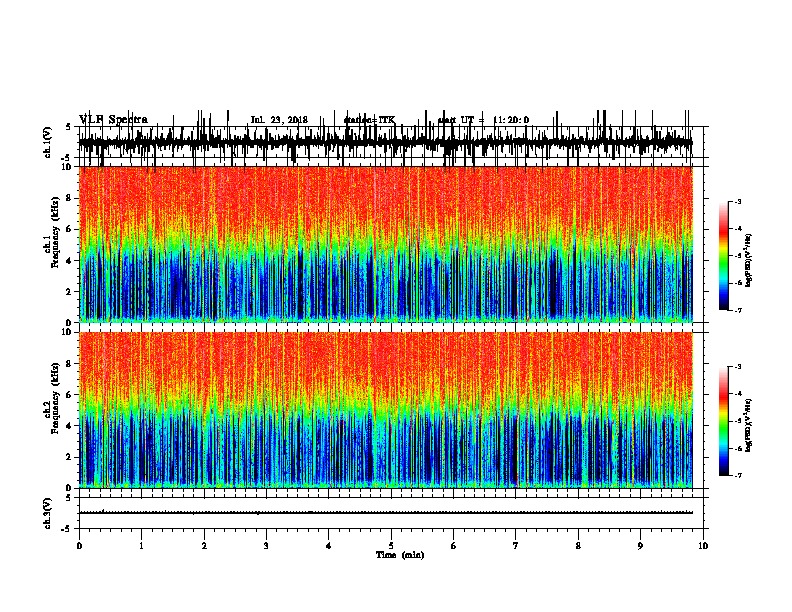Click the ch.2 colorbar "log(PSD)" units label

point(748,425)
